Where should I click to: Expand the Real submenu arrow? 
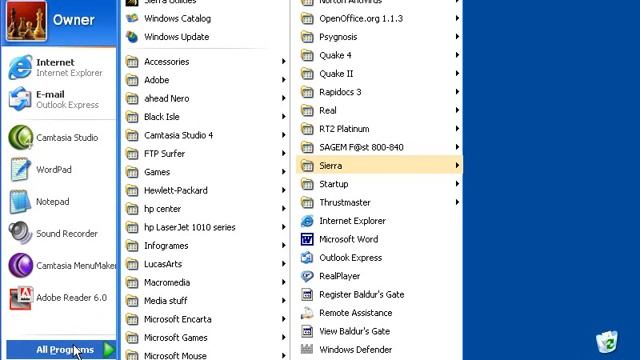457,110
